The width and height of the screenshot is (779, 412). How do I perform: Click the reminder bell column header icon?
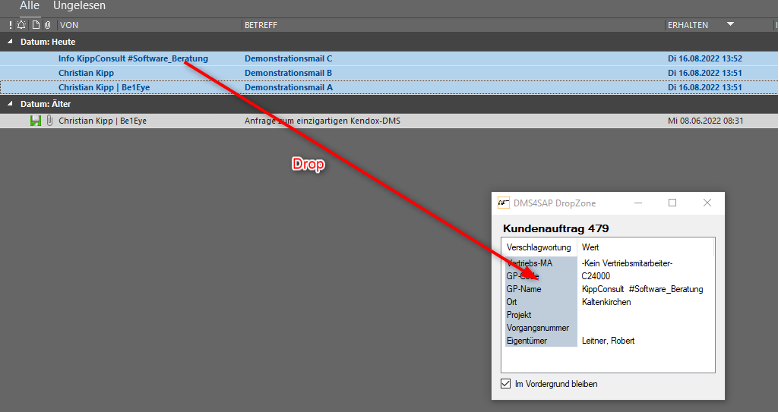(22, 23)
